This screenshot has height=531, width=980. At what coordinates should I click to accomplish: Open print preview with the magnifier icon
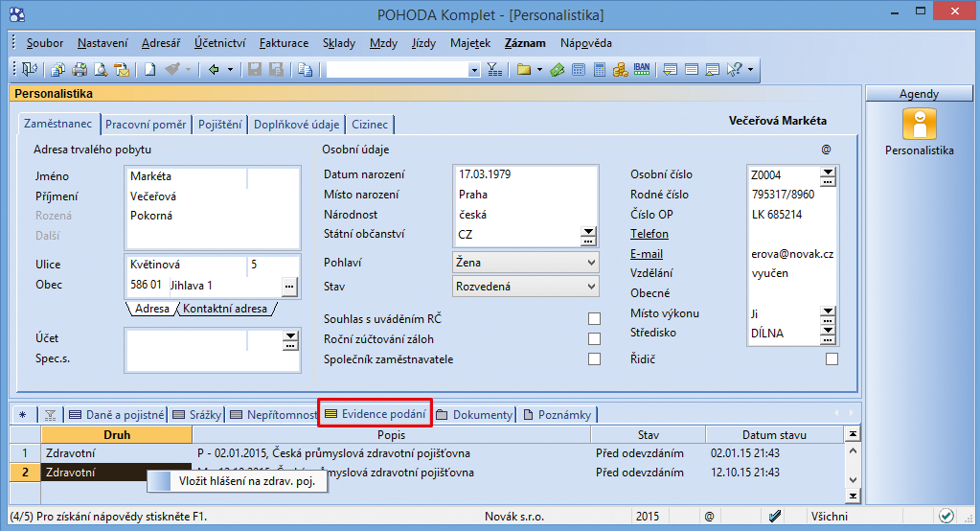coord(101,69)
